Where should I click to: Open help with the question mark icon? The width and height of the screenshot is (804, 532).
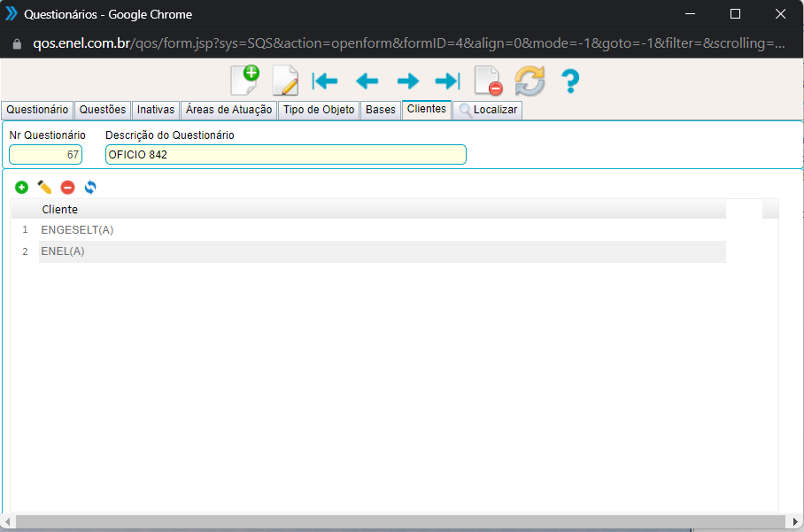click(x=570, y=81)
